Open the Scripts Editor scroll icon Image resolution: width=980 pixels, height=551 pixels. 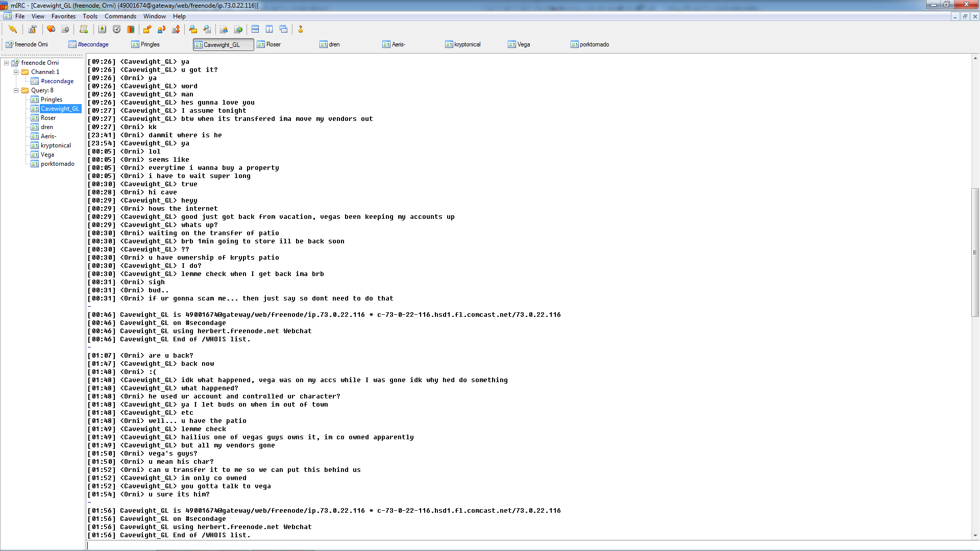(84, 29)
